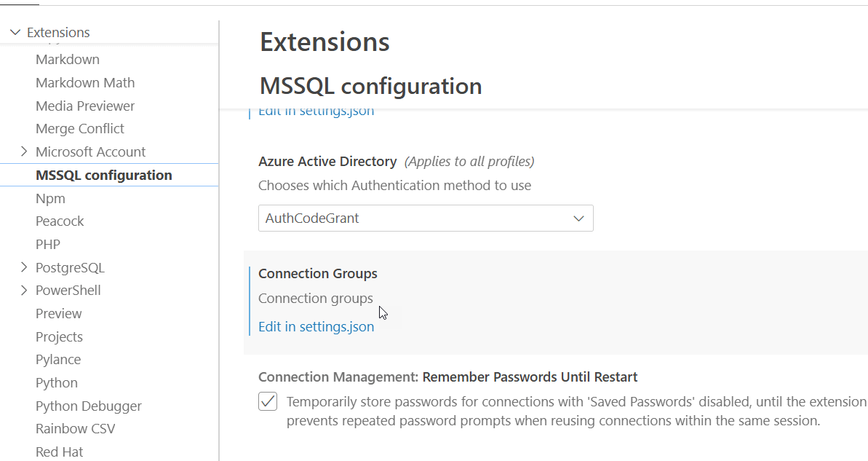Expand the Microsoft Account settings group

click(24, 151)
